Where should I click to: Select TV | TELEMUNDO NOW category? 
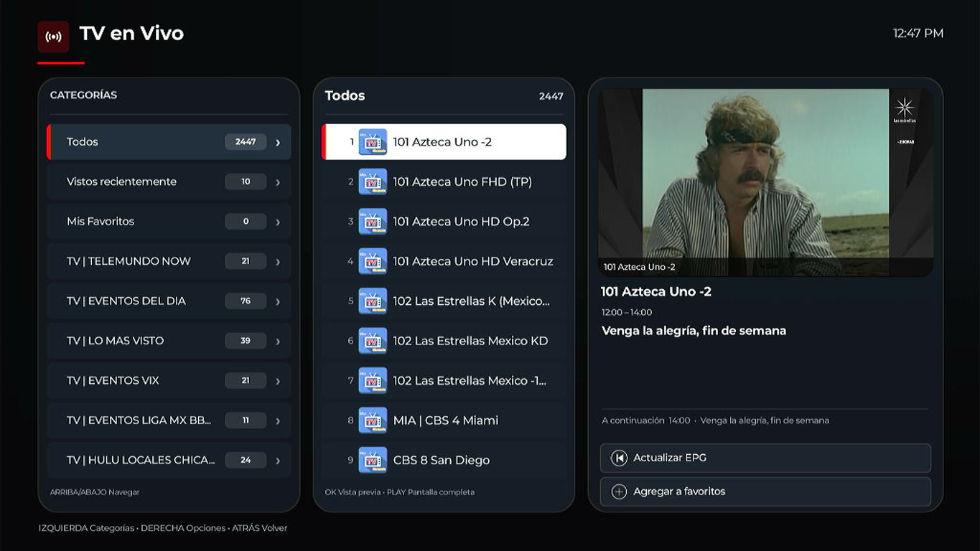tap(169, 261)
